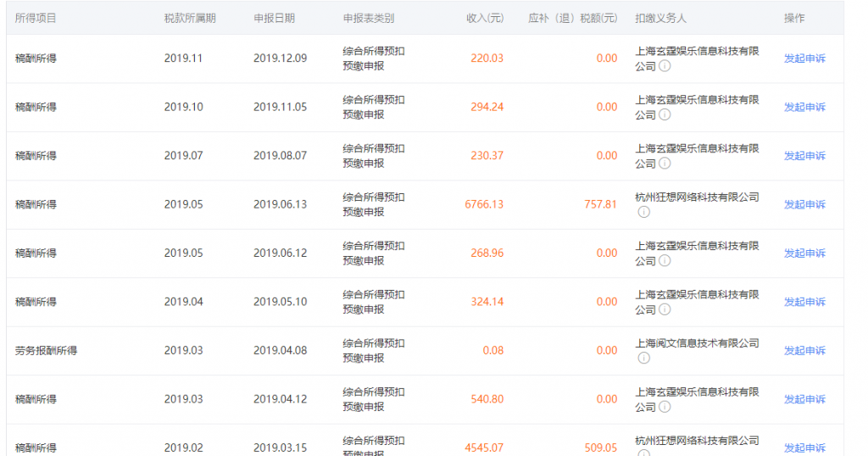
Task: Select the income value 540.80
Action: point(487,399)
